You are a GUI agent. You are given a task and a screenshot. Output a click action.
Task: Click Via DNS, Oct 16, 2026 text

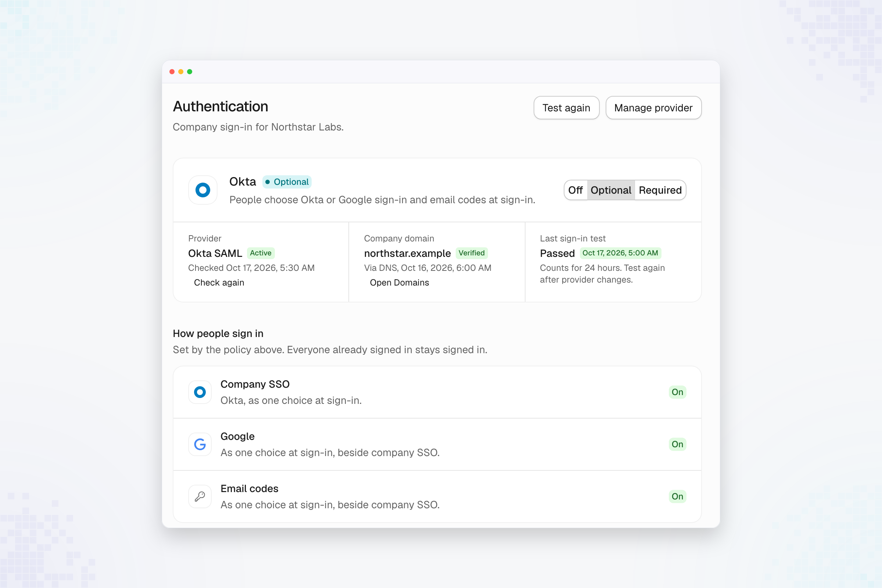[x=427, y=268]
